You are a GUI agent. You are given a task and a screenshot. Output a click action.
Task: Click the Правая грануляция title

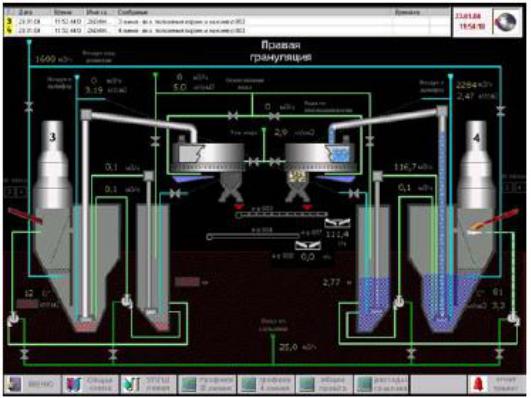tap(281, 51)
